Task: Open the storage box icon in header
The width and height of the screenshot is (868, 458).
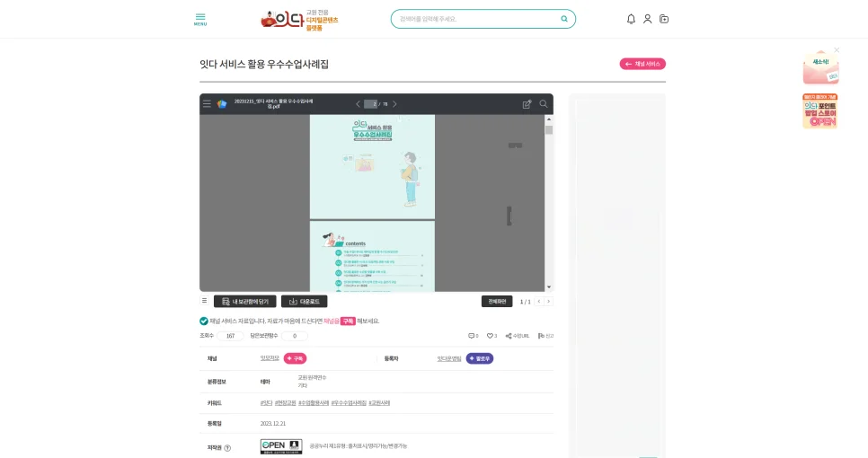Action: 664,19
